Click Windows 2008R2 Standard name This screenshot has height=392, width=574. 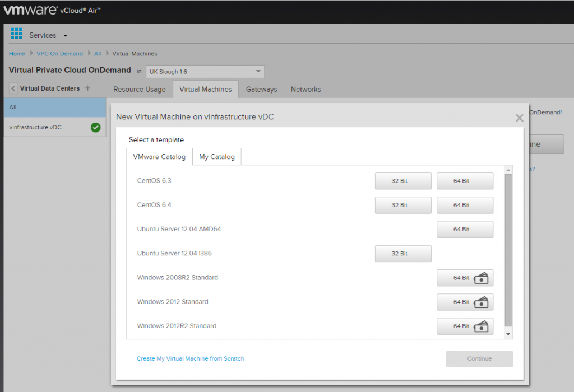click(178, 278)
